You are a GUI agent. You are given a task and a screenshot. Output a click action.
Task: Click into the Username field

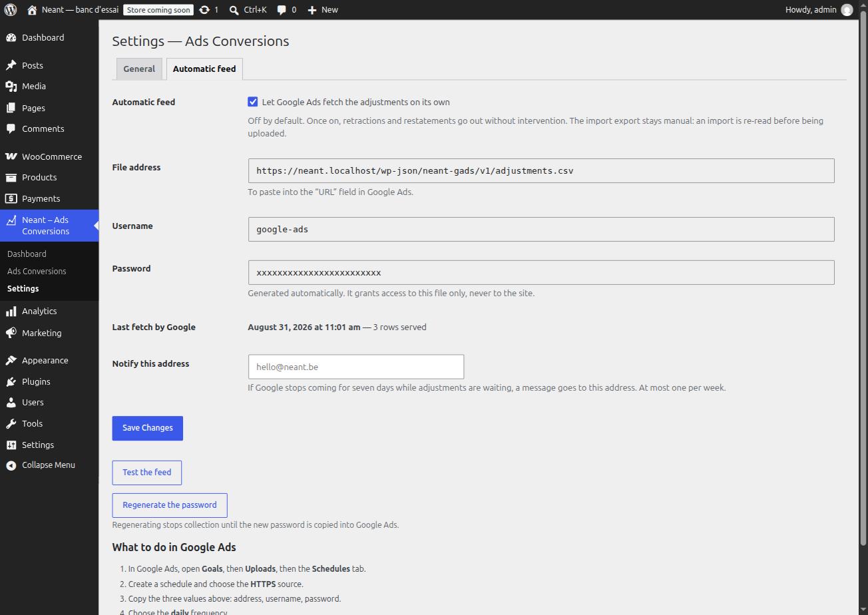click(541, 230)
